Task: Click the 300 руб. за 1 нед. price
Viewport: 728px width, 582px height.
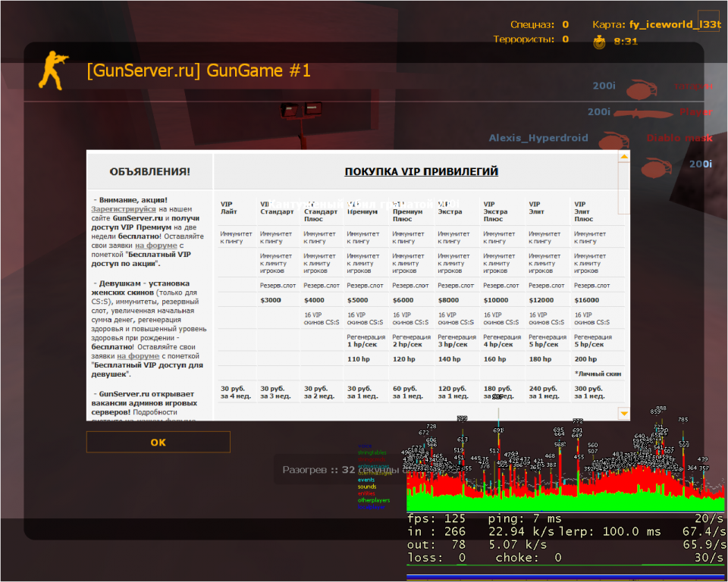Action: point(589,392)
